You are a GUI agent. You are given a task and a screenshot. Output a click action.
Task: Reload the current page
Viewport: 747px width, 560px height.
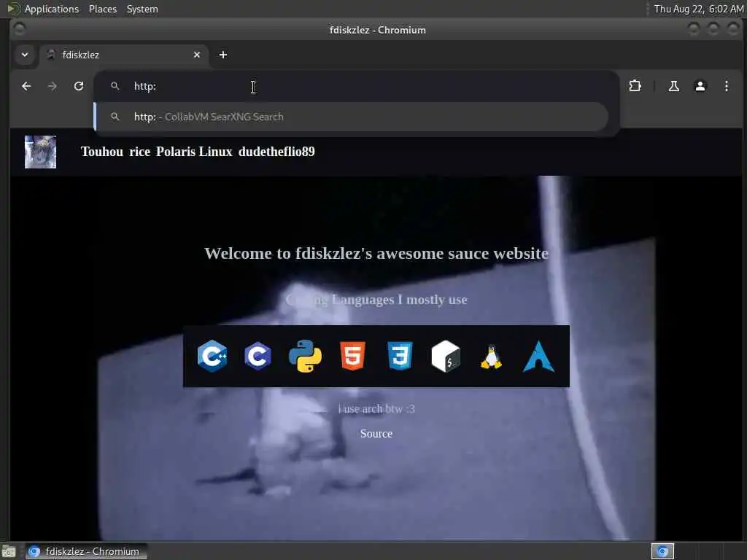click(79, 86)
